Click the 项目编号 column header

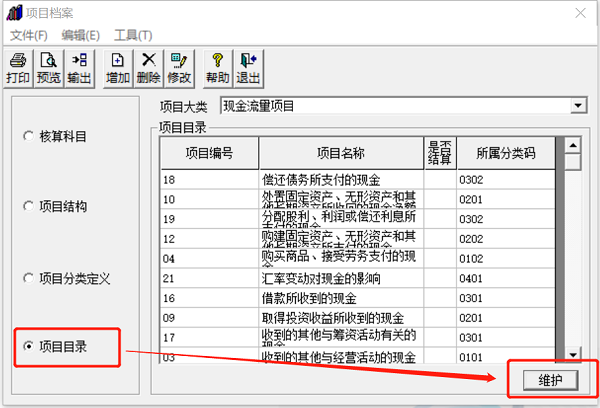coord(210,153)
